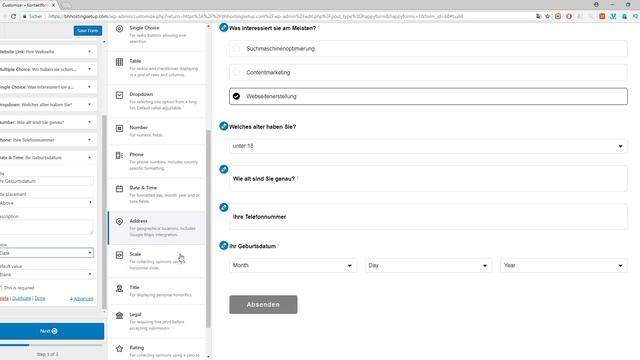Edit the 'Was interessiert sie am Meisten' field
This screenshot has width=640, height=360.
[x=224, y=28]
